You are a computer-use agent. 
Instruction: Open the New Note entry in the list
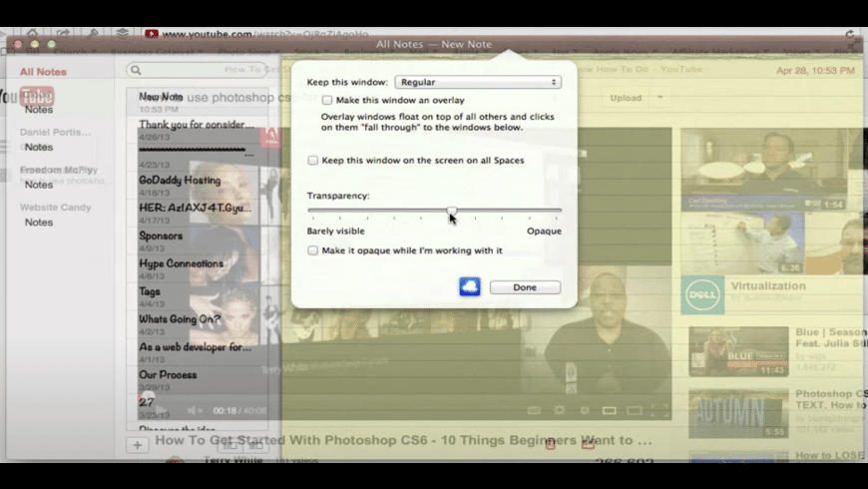pyautogui.click(x=198, y=102)
